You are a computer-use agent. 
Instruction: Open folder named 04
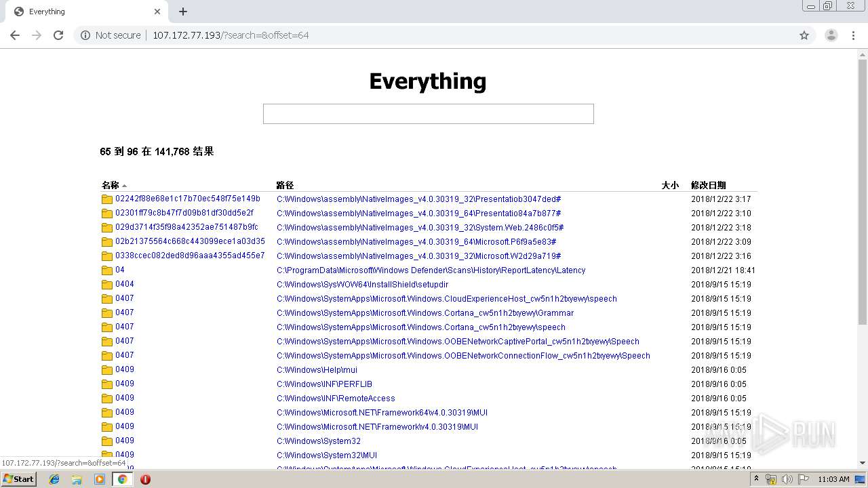[120, 270]
